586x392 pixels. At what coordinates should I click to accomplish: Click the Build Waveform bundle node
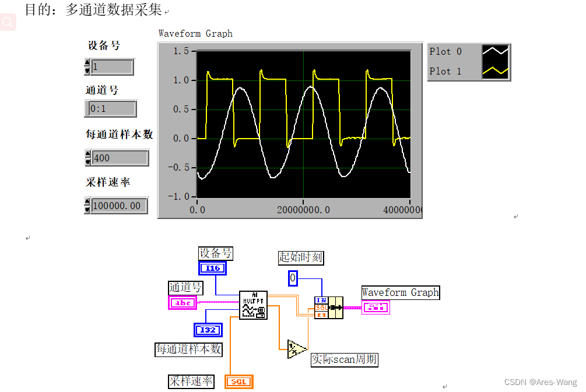coord(328,308)
